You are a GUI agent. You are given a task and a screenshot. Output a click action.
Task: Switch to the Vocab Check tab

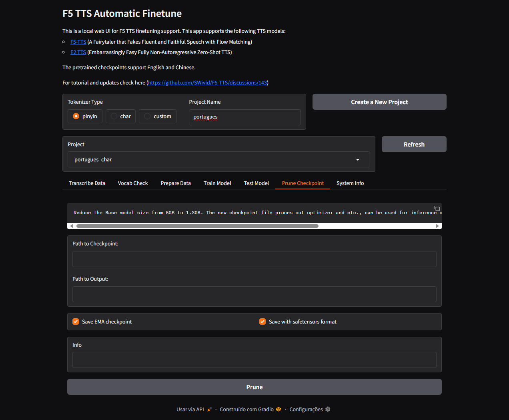133,183
